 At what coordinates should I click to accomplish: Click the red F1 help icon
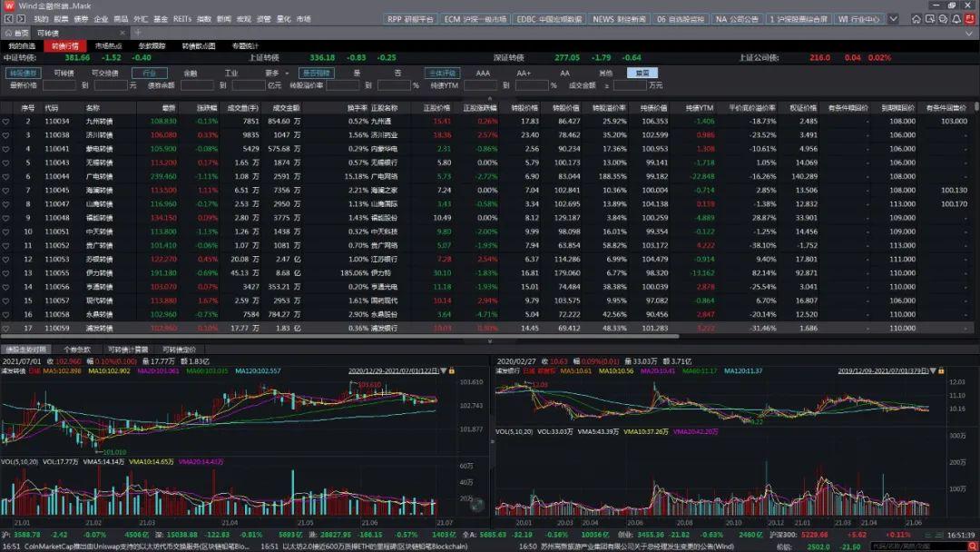point(970,19)
